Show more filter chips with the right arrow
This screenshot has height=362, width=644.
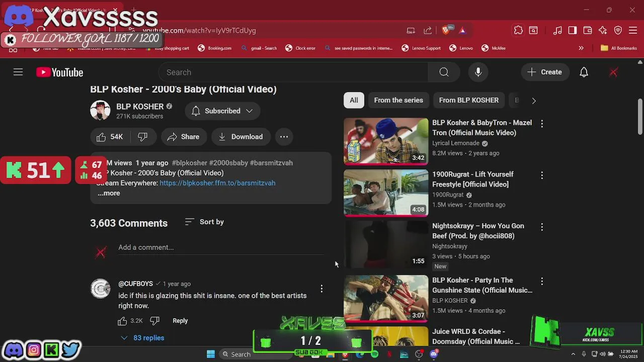(x=534, y=101)
